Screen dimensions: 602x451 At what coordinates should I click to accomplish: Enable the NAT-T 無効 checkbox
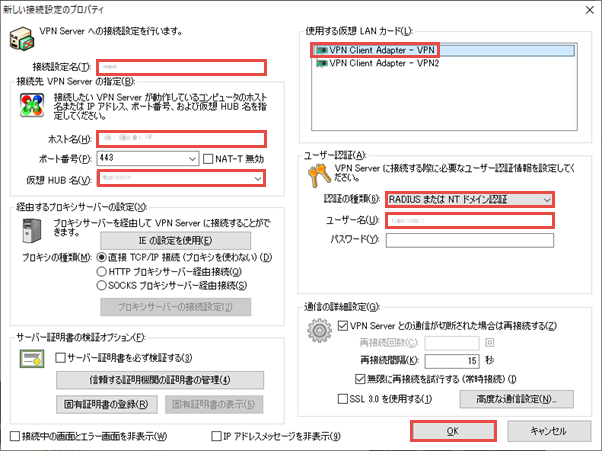pos(208,159)
